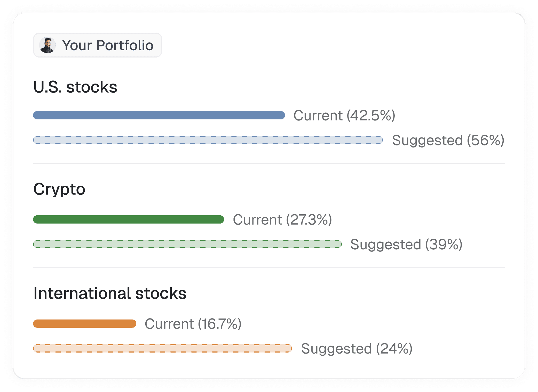Click the blue U.S. stocks current bar
Viewport: 538px width, 392px height.
coord(159,115)
